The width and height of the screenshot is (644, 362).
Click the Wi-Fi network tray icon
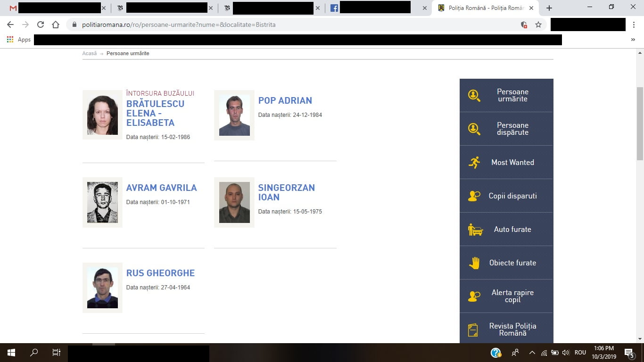tap(544, 353)
